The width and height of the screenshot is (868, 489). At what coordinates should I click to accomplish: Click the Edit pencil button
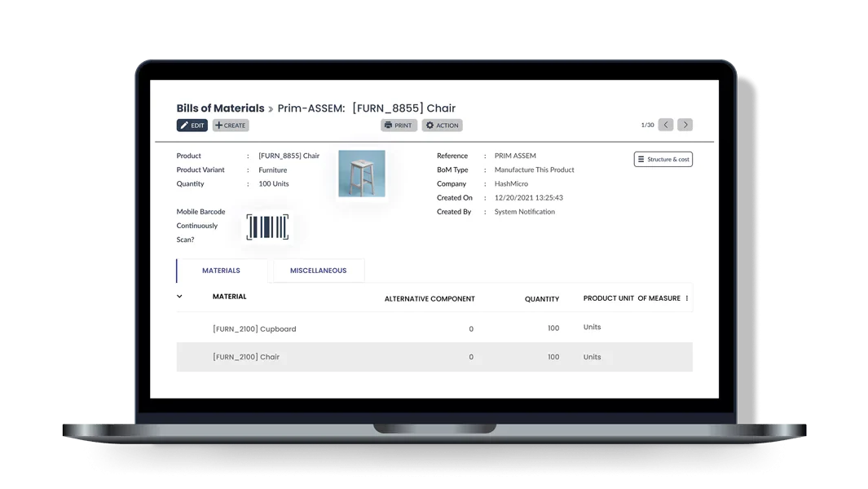tap(192, 126)
